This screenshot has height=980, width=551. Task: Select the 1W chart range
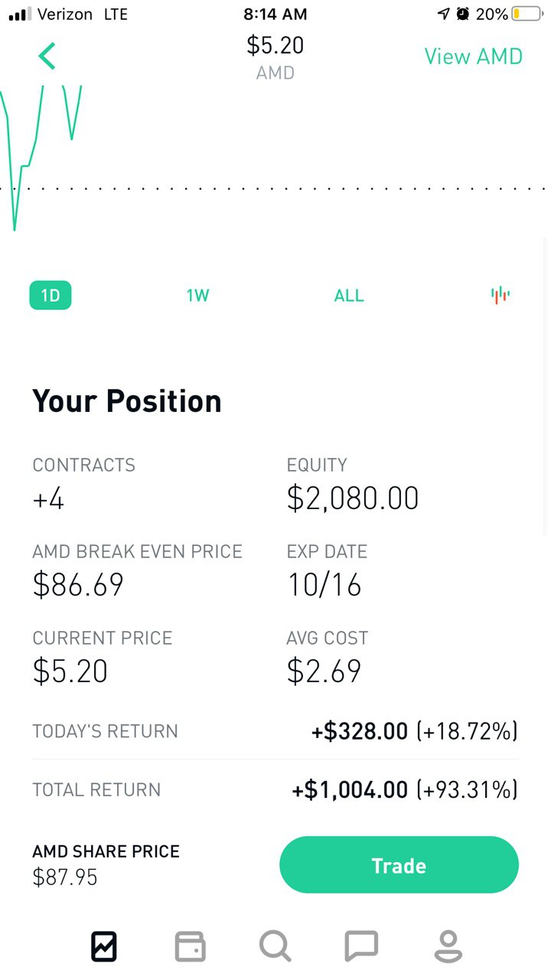tap(197, 296)
